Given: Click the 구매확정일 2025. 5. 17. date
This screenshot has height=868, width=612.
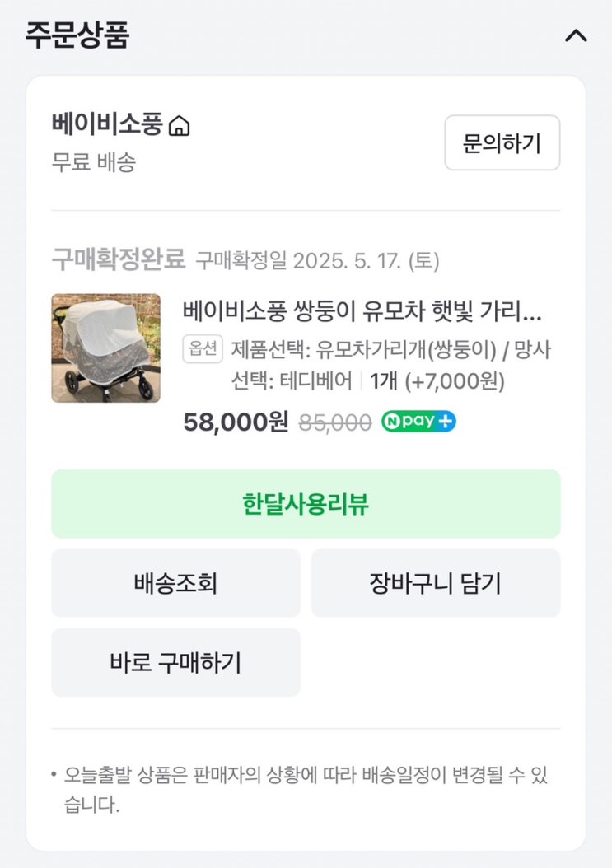Looking at the screenshot, I should [317, 261].
